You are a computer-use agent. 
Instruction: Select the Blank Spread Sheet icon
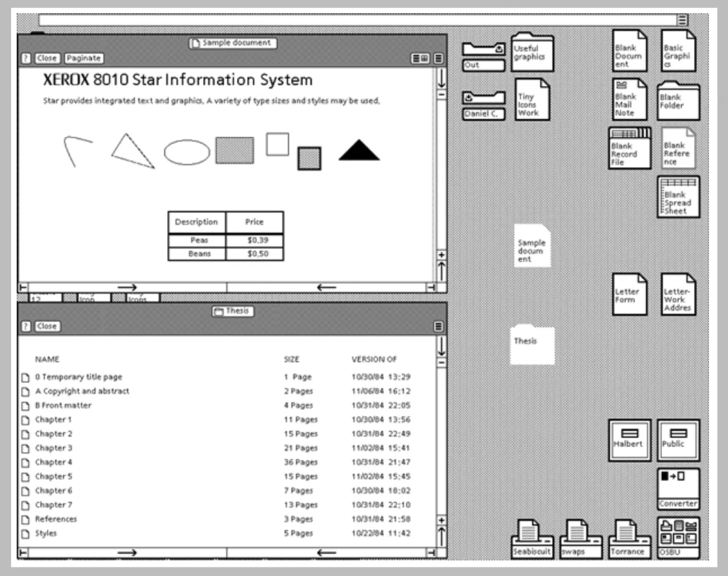678,197
